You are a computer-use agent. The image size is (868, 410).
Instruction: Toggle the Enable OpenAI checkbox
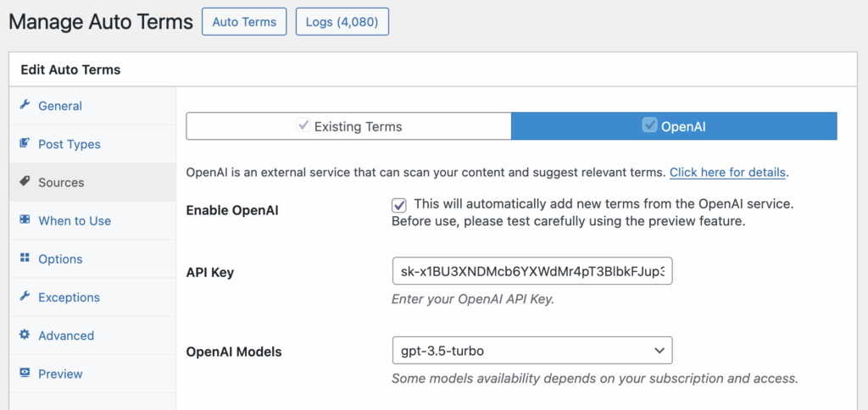(399, 205)
